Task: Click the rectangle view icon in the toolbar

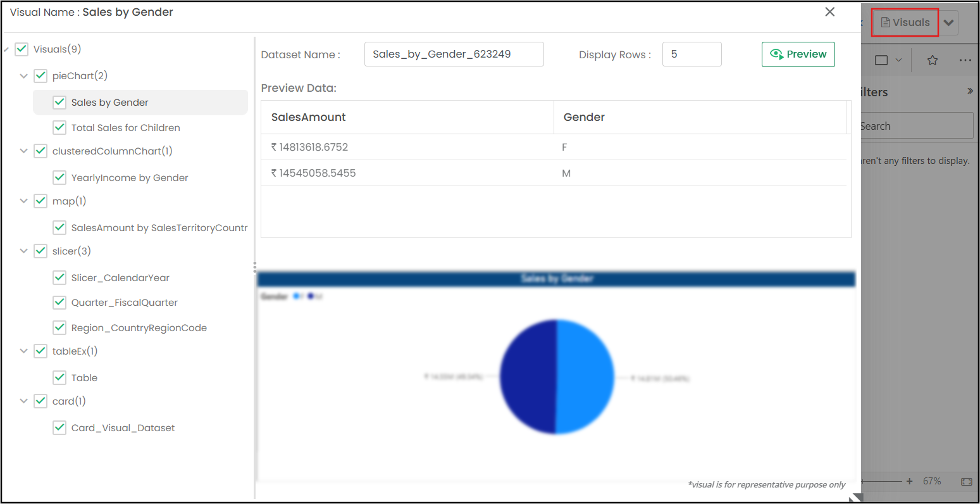Action: click(x=881, y=60)
